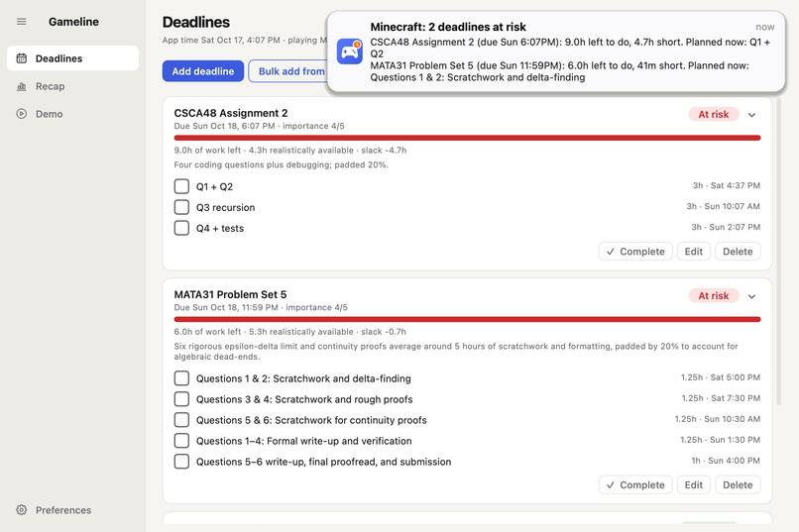Open the Recap sidebar tab
The image size is (799, 532).
pos(73,86)
